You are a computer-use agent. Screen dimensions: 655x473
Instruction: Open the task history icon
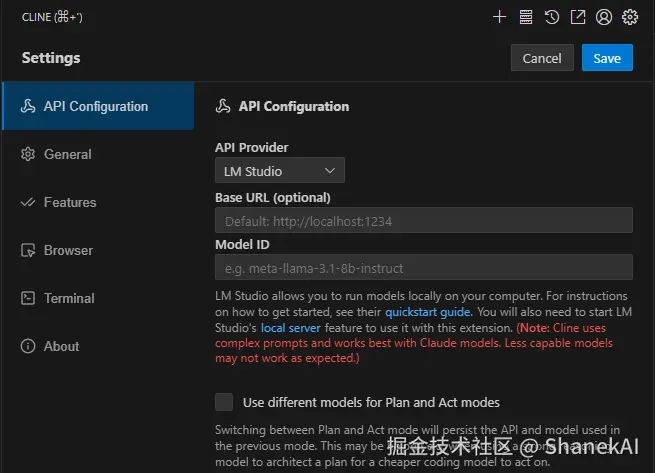click(x=552, y=17)
